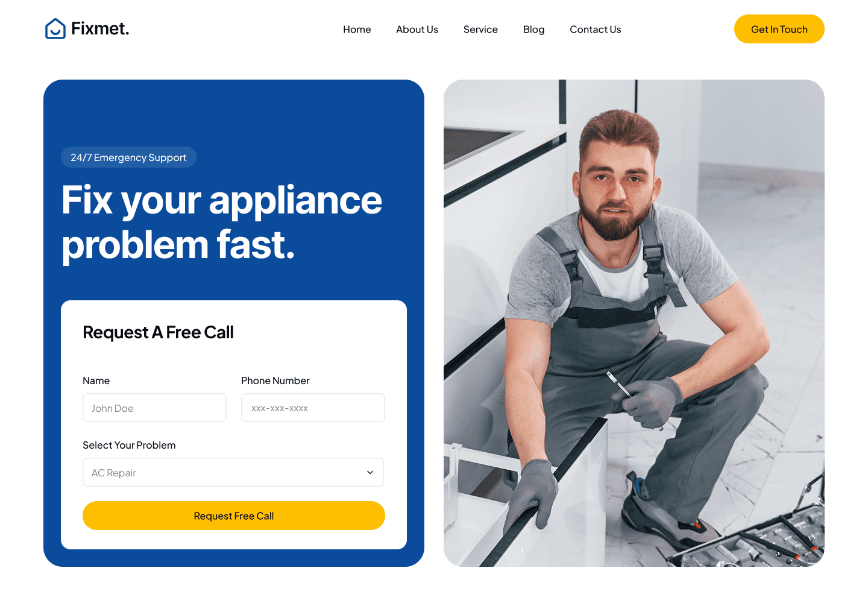Click the Request A Free Call heading
868x603 pixels.
coord(158,332)
